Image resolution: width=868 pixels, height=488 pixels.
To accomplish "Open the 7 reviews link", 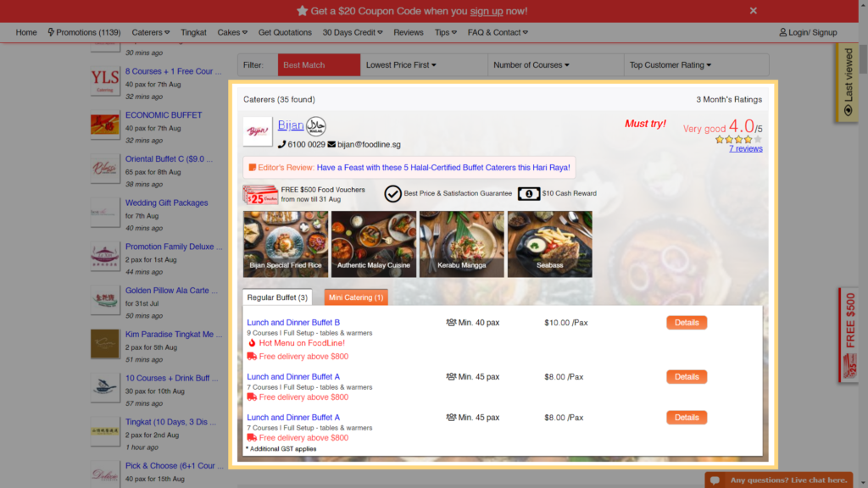I will 745,148.
